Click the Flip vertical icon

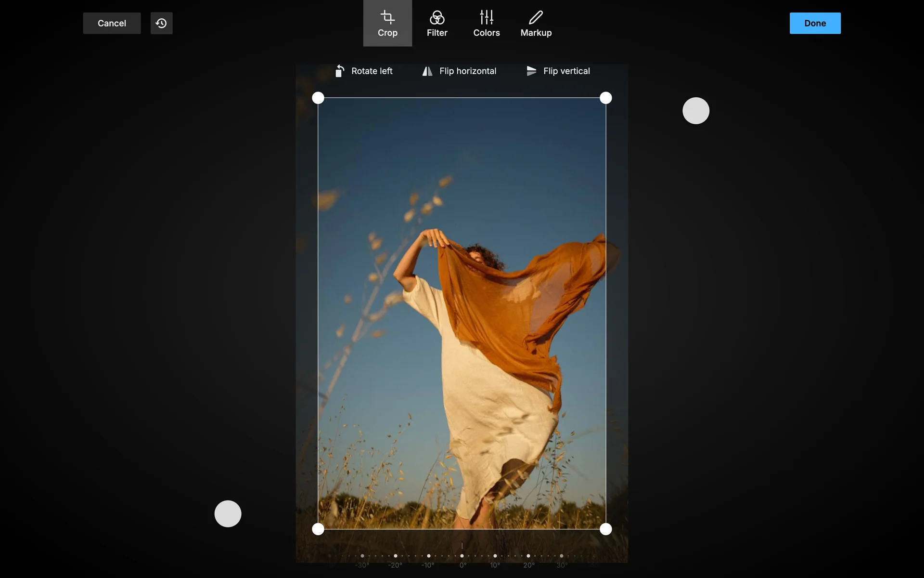coord(531,71)
